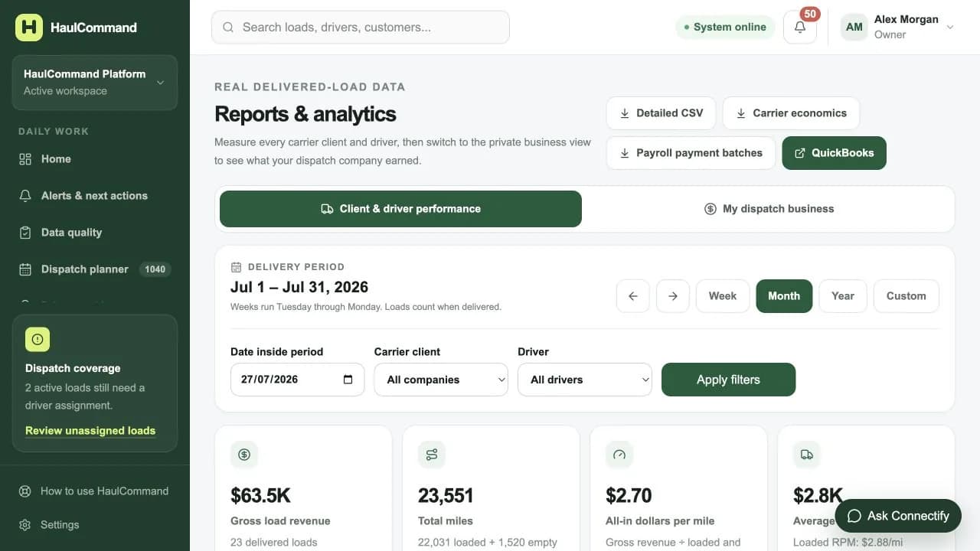Click the gross load revenue dollar icon
The image size is (980, 551).
click(x=244, y=455)
